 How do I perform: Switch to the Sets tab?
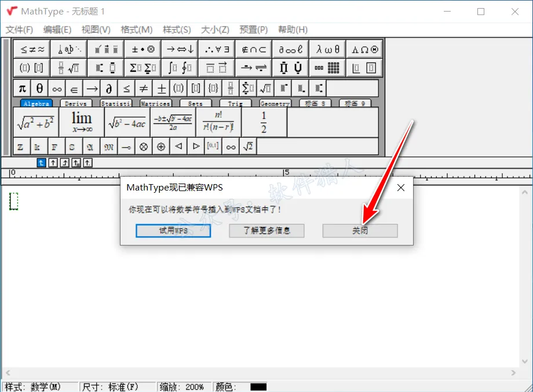coord(195,103)
